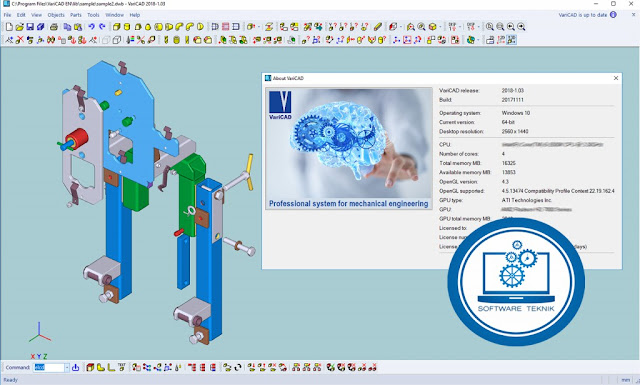This screenshot has height=385, width=640.
Task: Click the Undo arrow icon
Action: point(91,27)
